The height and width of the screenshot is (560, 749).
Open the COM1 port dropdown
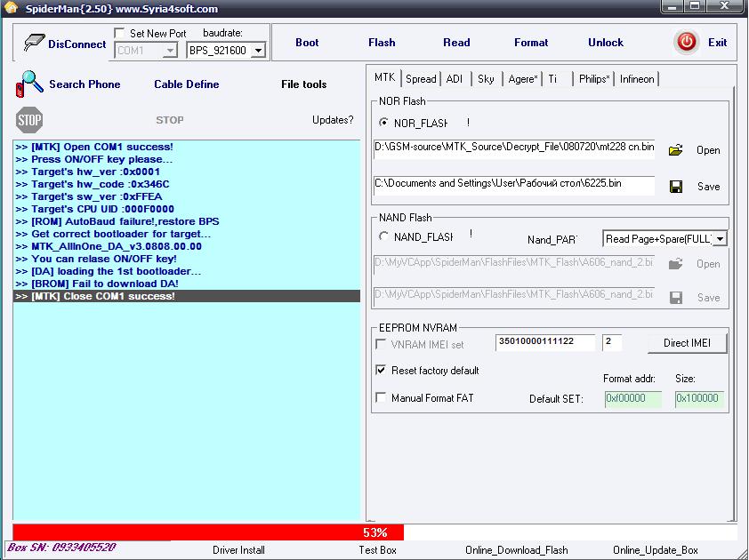169,52
